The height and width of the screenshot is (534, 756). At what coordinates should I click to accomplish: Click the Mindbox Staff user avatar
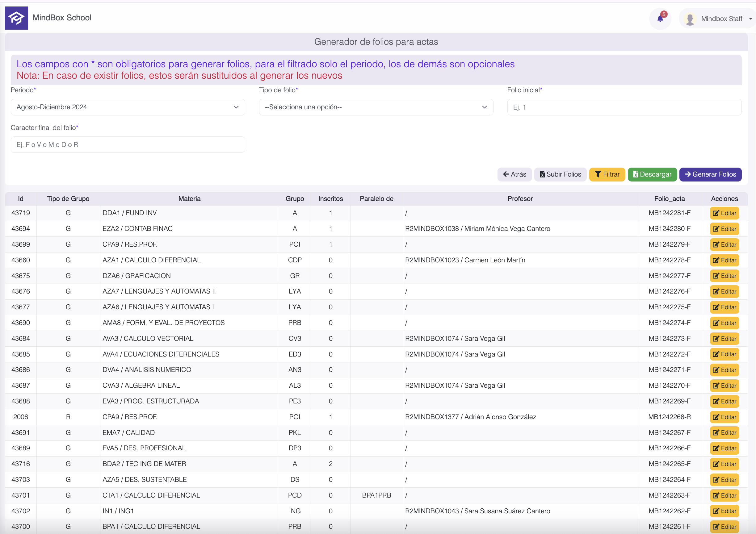[690, 19]
